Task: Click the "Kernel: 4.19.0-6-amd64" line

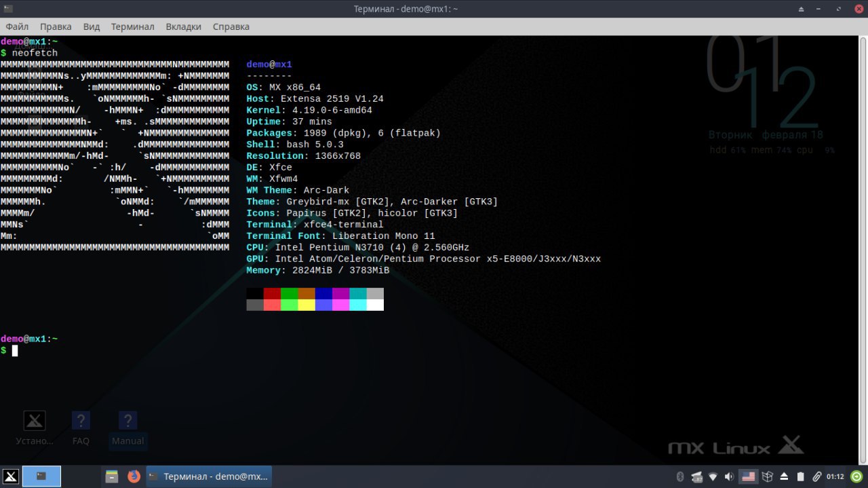Action: [x=309, y=110]
